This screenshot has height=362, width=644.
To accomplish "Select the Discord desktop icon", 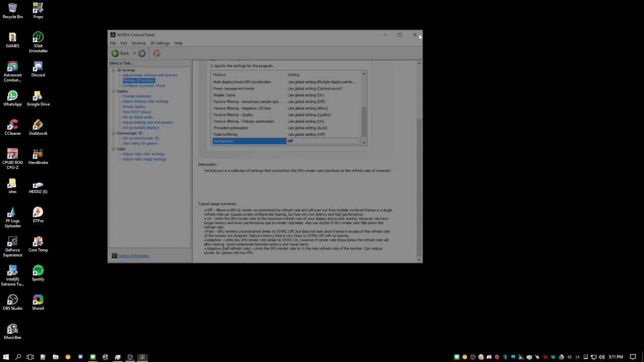I will tap(38, 69).
